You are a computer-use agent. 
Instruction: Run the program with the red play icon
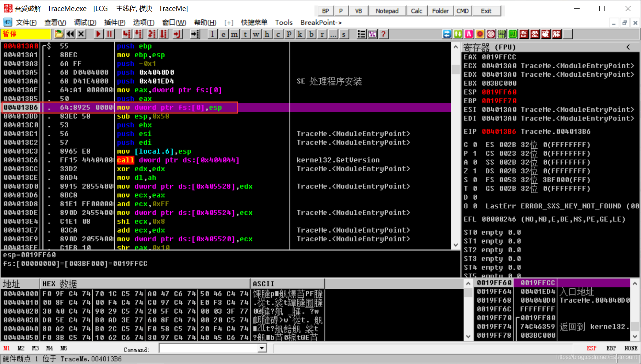click(98, 34)
